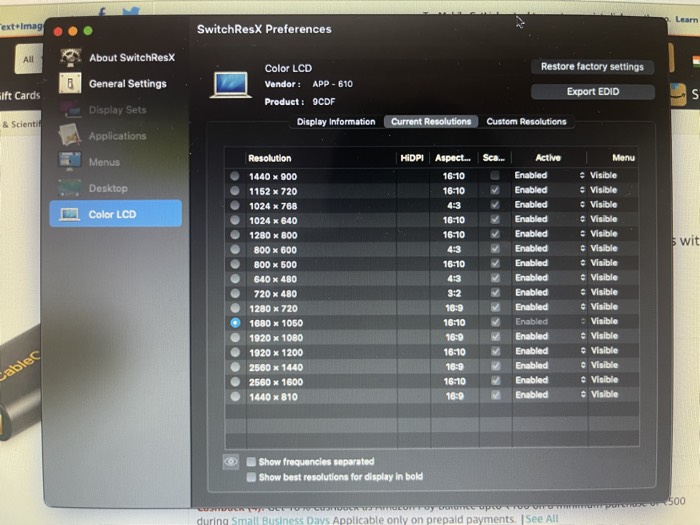Switch to Current Resolutions tab
Viewport: 700px width, 525px height.
tap(431, 122)
